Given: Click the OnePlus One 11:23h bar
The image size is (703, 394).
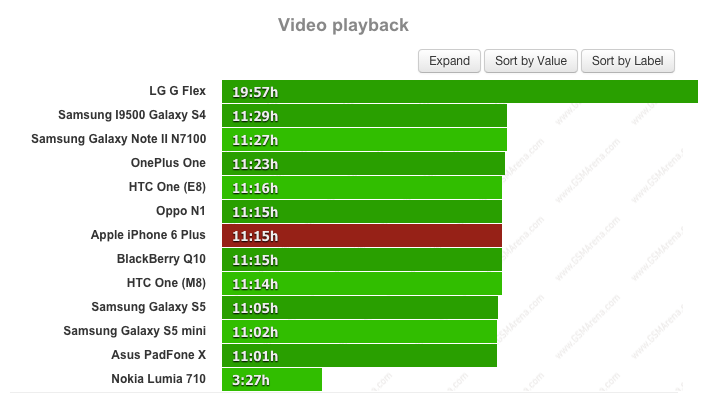Looking at the screenshot, I should tap(363, 164).
